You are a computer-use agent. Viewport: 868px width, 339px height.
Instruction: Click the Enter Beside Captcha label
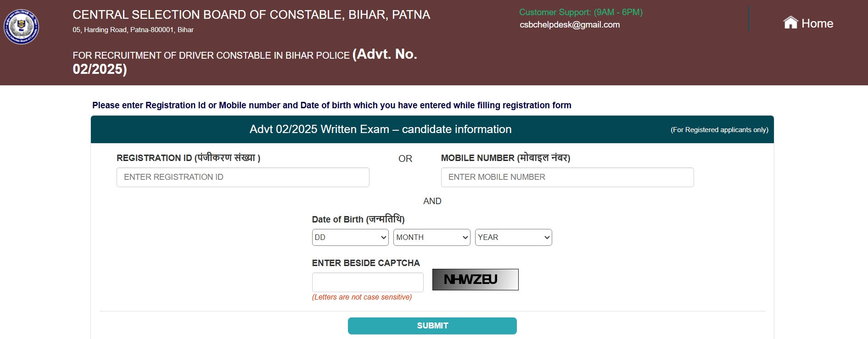tap(366, 263)
